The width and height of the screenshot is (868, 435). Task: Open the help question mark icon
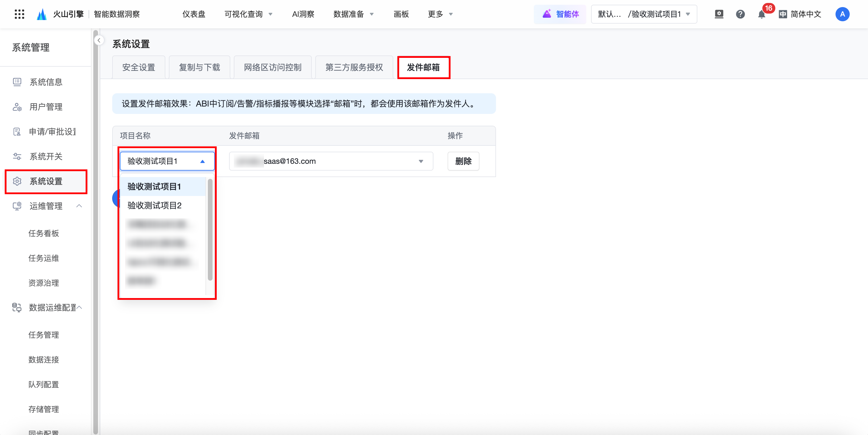(x=740, y=14)
